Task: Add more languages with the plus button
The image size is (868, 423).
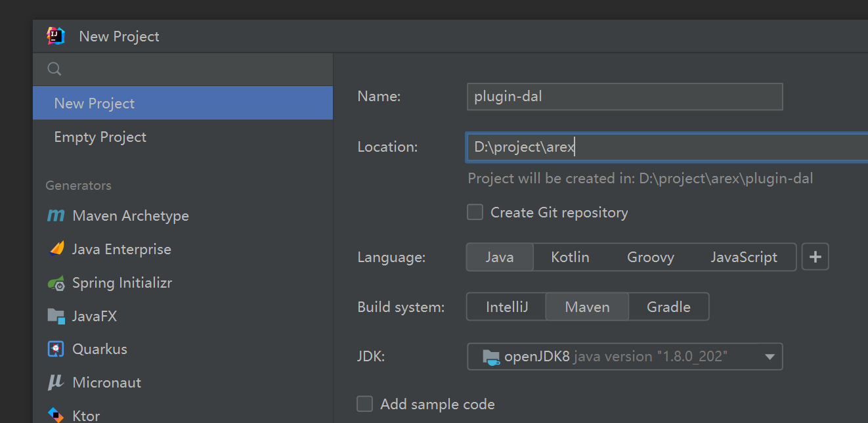Action: (x=815, y=257)
